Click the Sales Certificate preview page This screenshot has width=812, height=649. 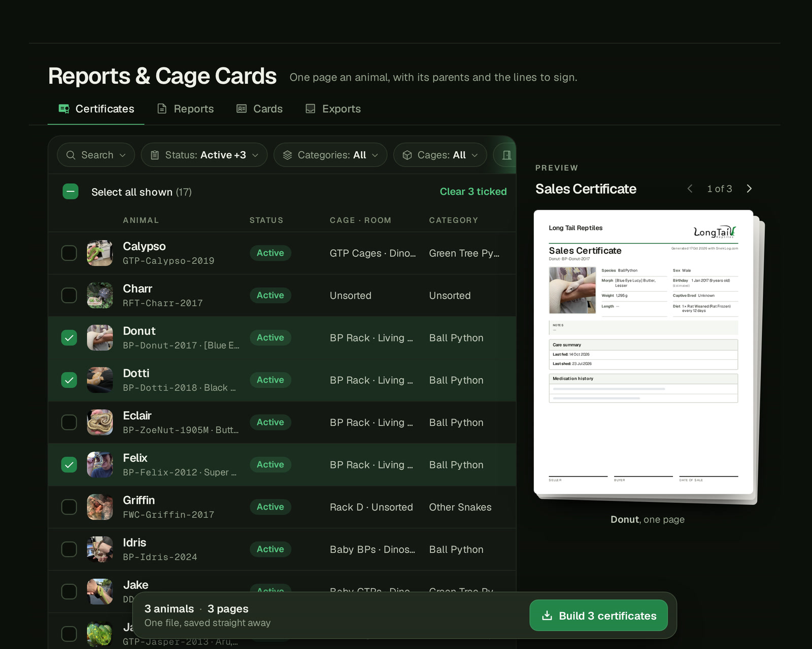644,352
